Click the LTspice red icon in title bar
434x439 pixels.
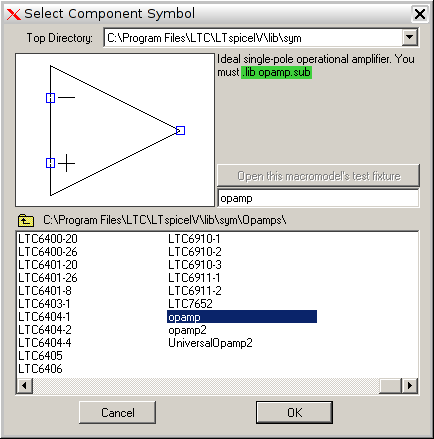[13, 14]
